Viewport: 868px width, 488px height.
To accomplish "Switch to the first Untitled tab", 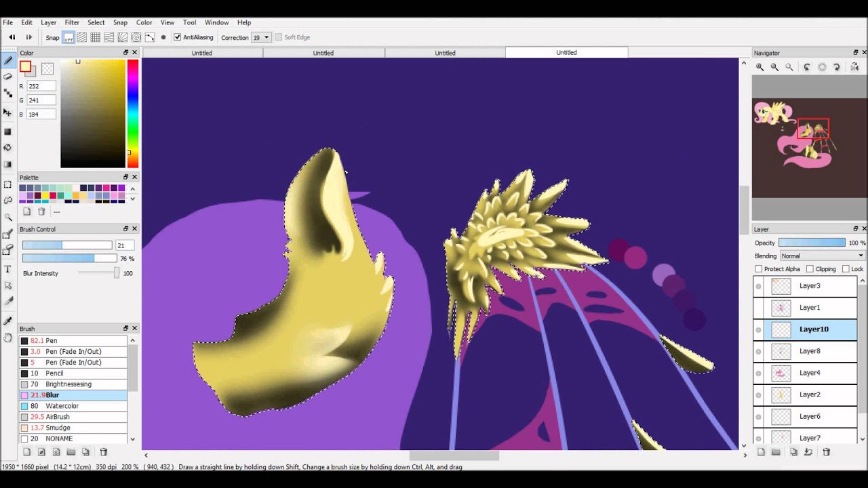I will [202, 52].
